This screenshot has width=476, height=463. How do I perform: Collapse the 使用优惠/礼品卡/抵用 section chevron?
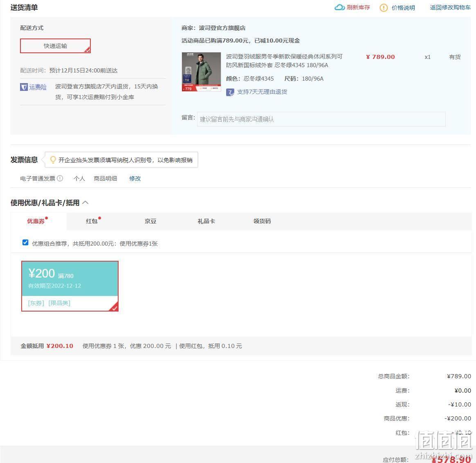pyautogui.click(x=85, y=203)
